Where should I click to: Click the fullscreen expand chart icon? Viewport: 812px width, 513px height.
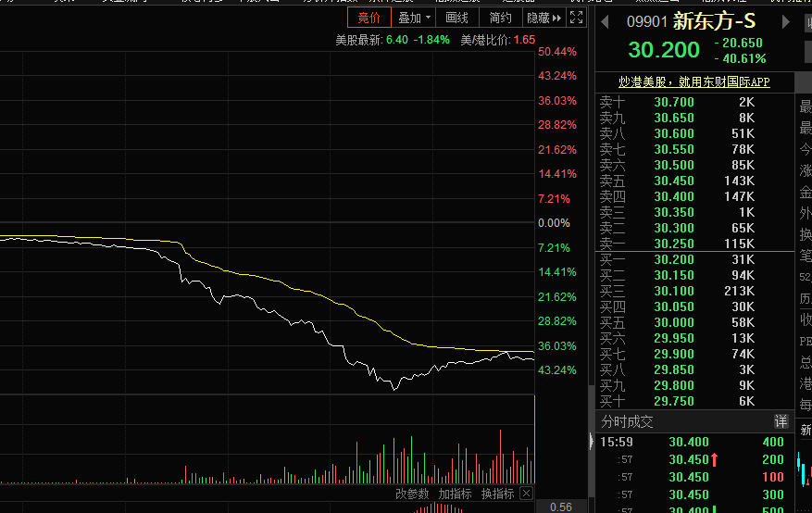[577, 18]
